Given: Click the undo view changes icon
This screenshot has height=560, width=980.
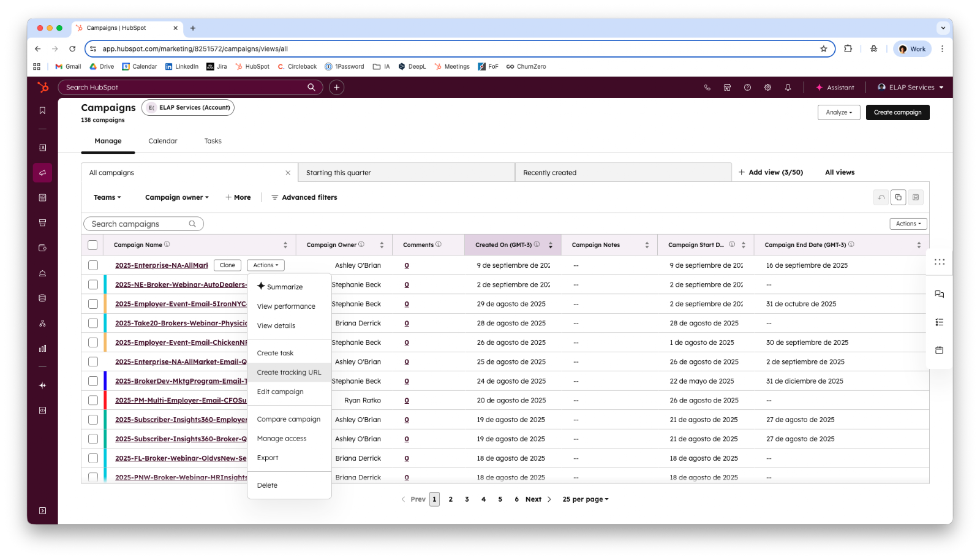Looking at the screenshot, I should [881, 197].
